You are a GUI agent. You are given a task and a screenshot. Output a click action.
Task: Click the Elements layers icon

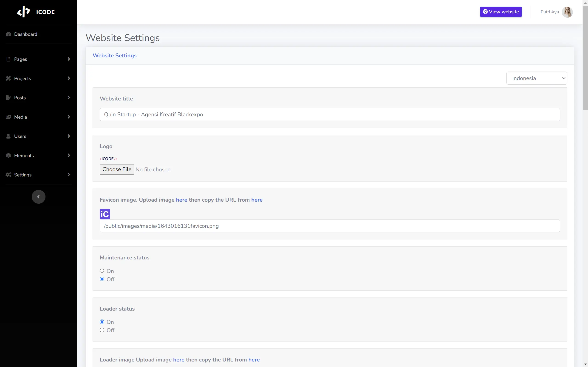pos(8,155)
